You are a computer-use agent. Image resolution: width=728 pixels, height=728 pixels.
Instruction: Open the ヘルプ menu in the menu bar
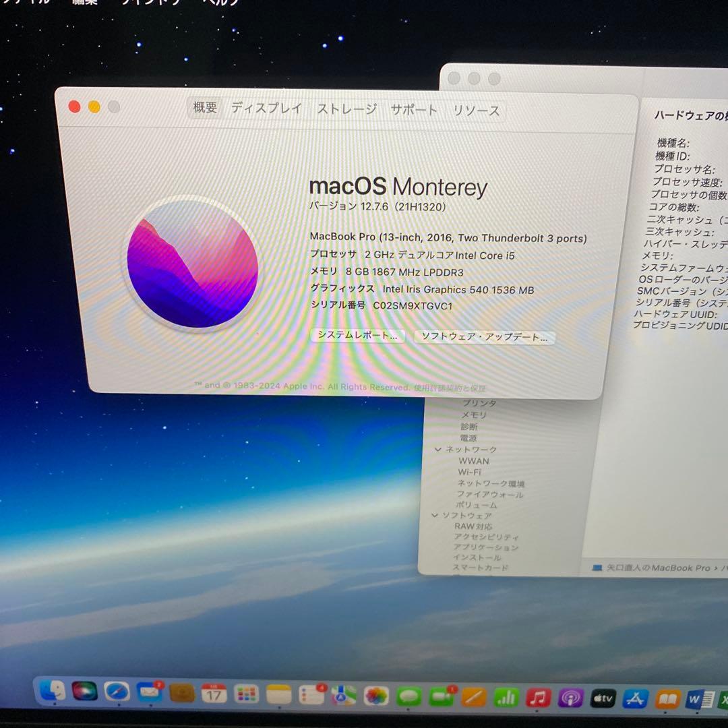[x=222, y=3]
